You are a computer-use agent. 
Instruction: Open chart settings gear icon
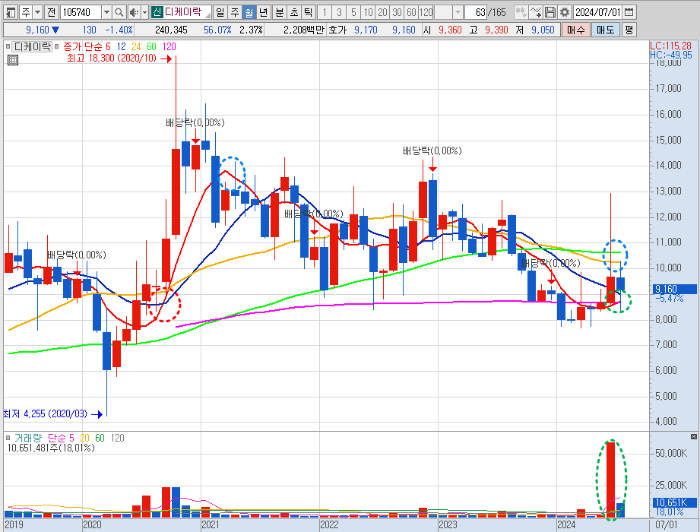[565, 12]
